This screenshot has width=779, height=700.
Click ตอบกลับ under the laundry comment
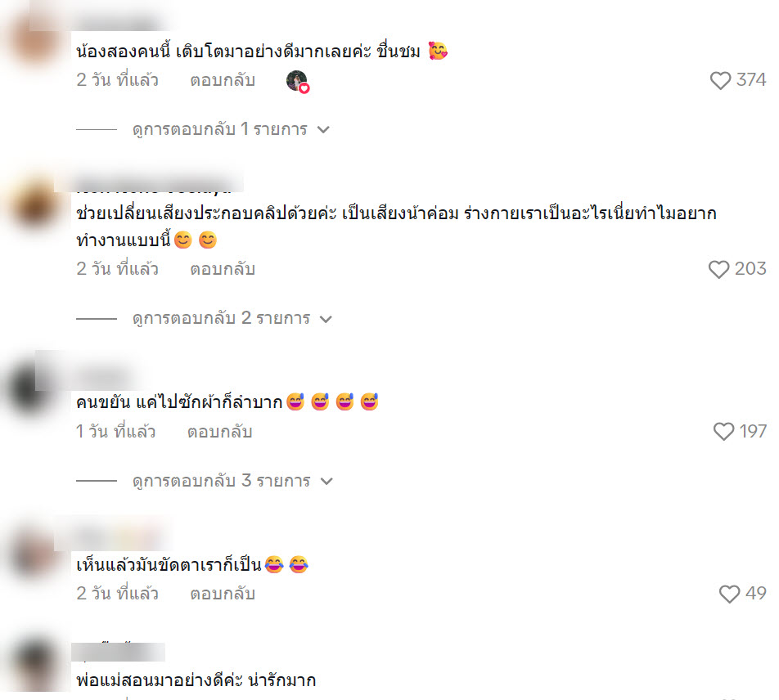(219, 432)
